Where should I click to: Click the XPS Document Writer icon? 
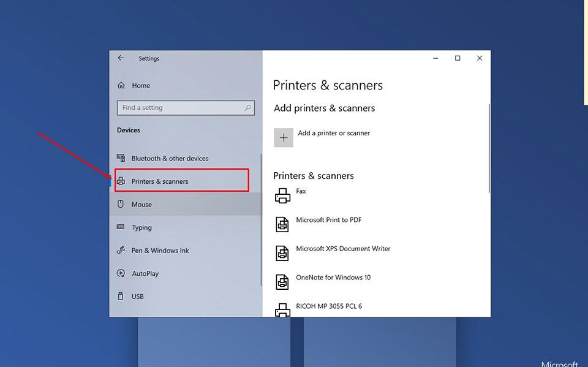coord(282,253)
